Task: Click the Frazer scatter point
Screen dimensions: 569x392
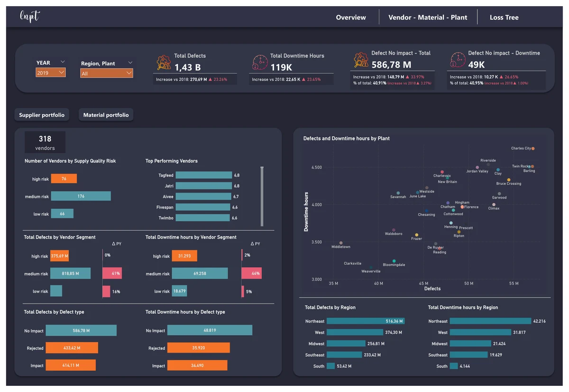Action: (417, 235)
